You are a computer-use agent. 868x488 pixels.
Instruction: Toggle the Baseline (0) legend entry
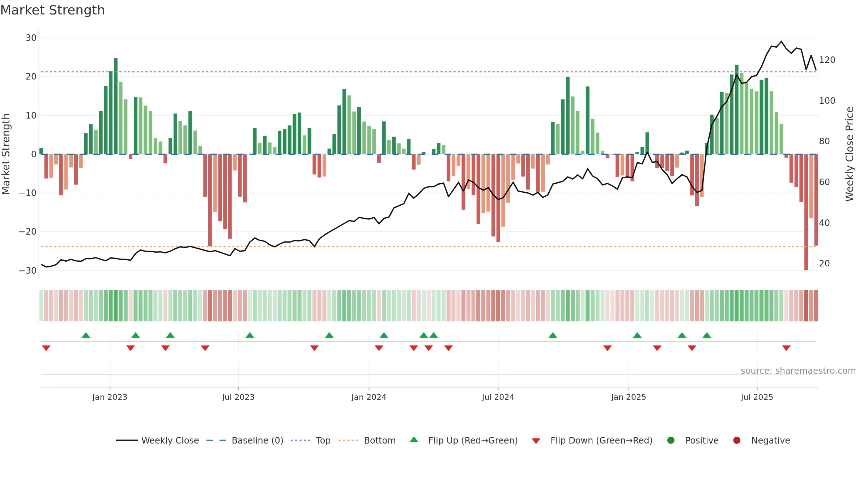pyautogui.click(x=245, y=440)
